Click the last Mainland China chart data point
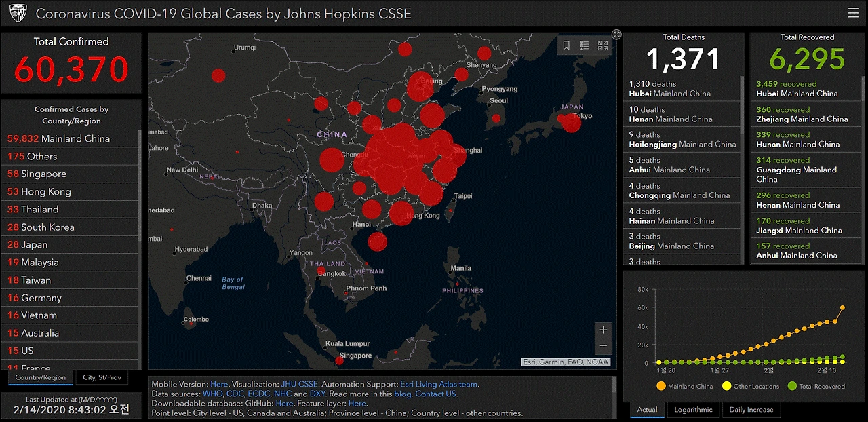The width and height of the screenshot is (868, 422). tap(842, 307)
